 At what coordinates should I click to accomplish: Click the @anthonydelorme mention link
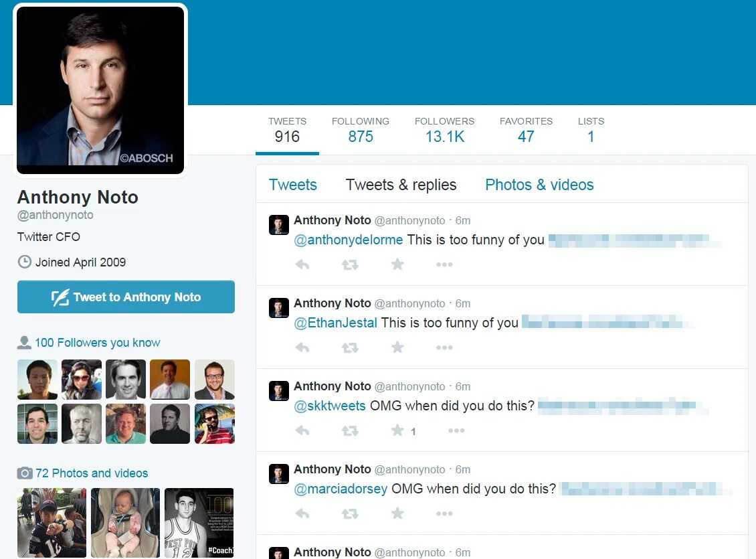[348, 240]
